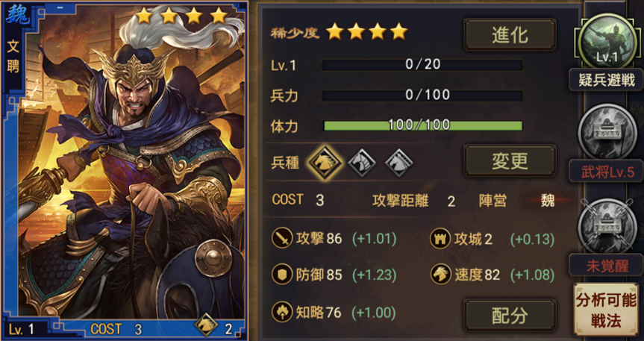The image size is (644, 341).
Task: Open the 配分 stat allocation button
Action: (510, 315)
